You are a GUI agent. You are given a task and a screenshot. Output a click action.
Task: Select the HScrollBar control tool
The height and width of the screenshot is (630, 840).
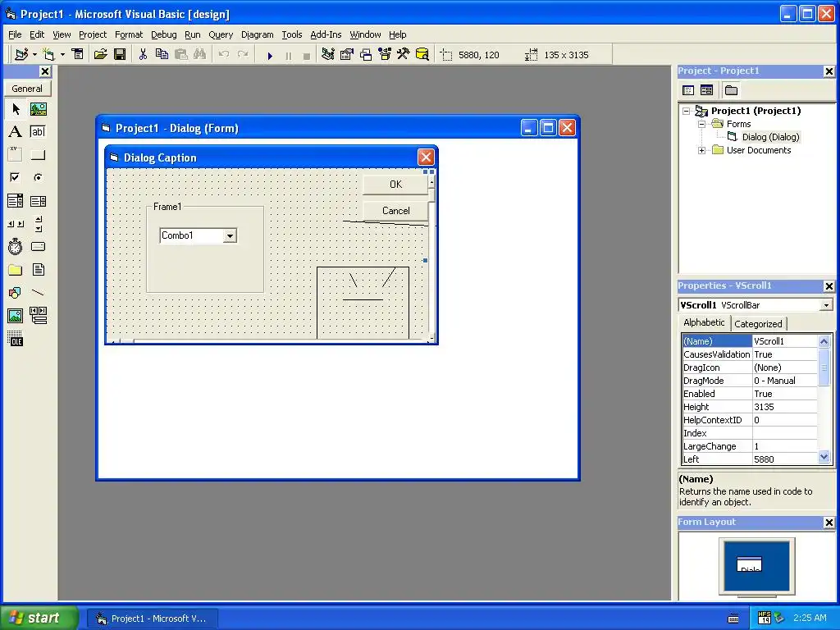click(16, 224)
